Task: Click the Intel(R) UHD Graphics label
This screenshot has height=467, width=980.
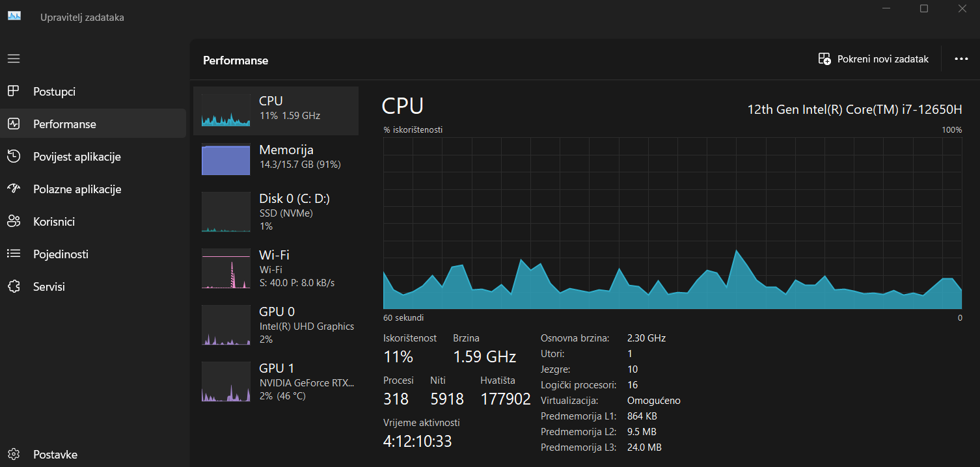Action: (306, 327)
